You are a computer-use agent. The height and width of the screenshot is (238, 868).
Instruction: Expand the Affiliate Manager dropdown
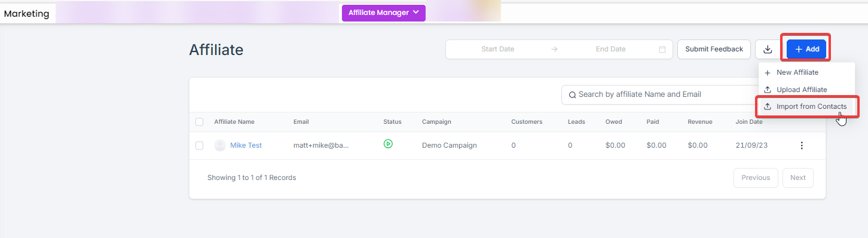(x=384, y=13)
